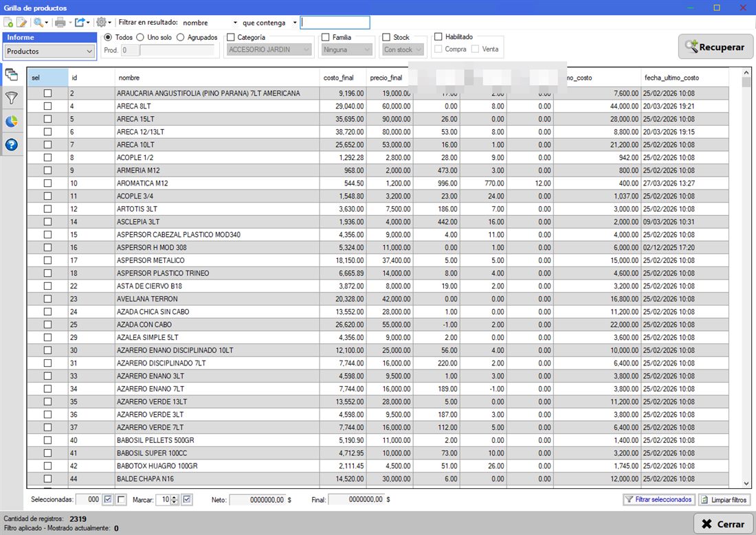Click the Limpiar filtros button
This screenshot has height=535, width=756.
(x=724, y=500)
